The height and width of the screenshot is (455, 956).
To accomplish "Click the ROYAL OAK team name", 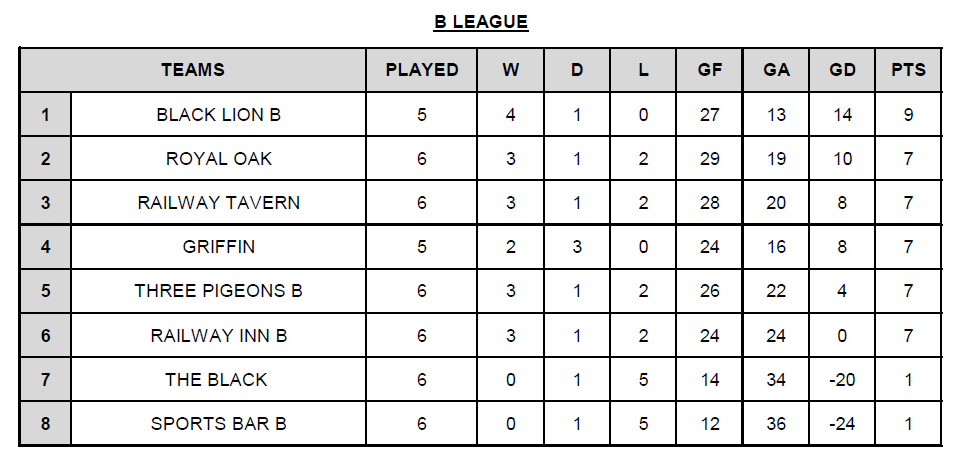I will (218, 159).
